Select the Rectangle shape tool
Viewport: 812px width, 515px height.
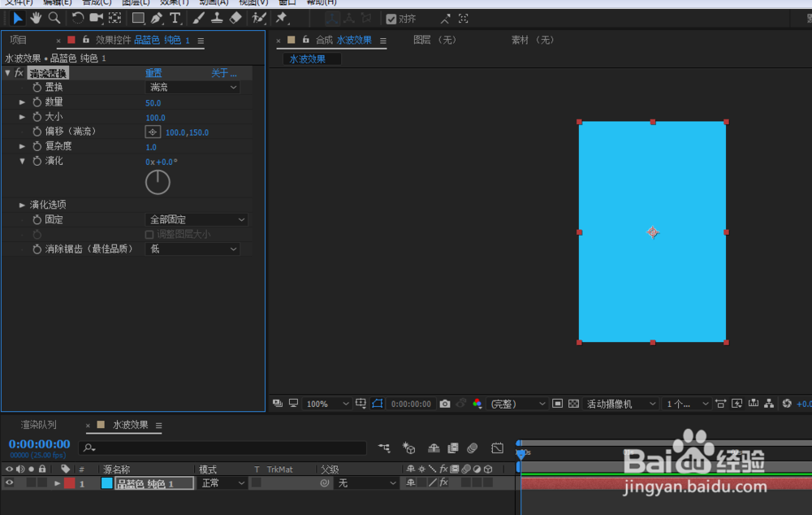138,18
